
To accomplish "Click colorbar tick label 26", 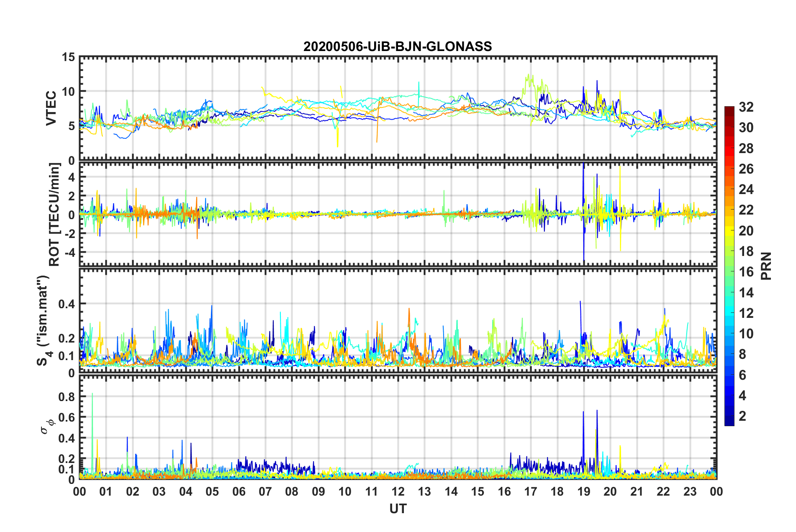I will pyautogui.click(x=746, y=169).
